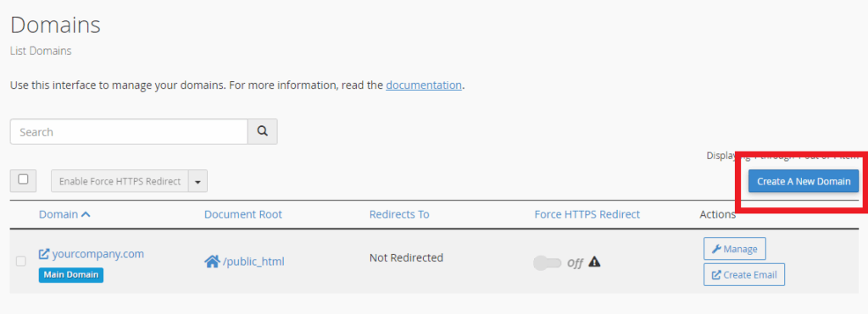Click into the Search input field
This screenshot has width=868, height=314.
coord(129,131)
